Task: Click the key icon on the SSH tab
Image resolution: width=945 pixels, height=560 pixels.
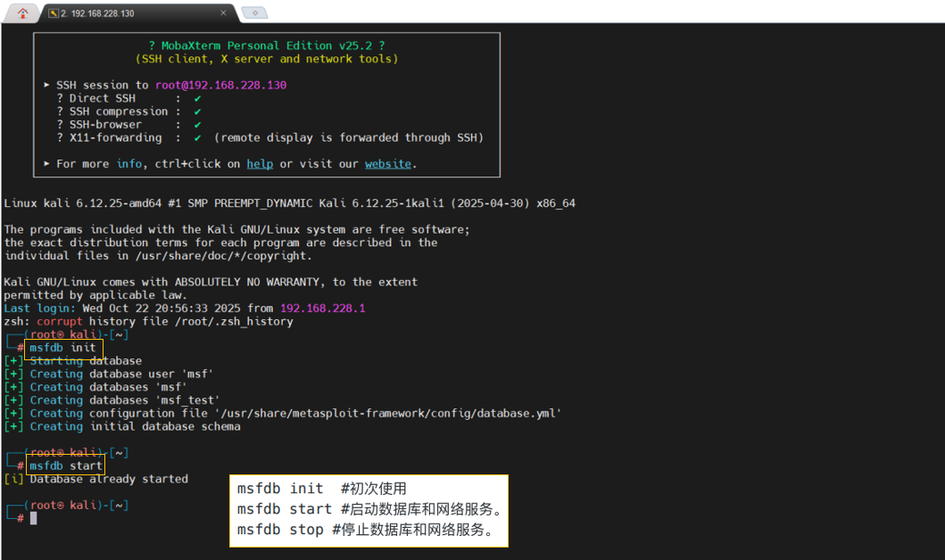Action: [x=54, y=13]
